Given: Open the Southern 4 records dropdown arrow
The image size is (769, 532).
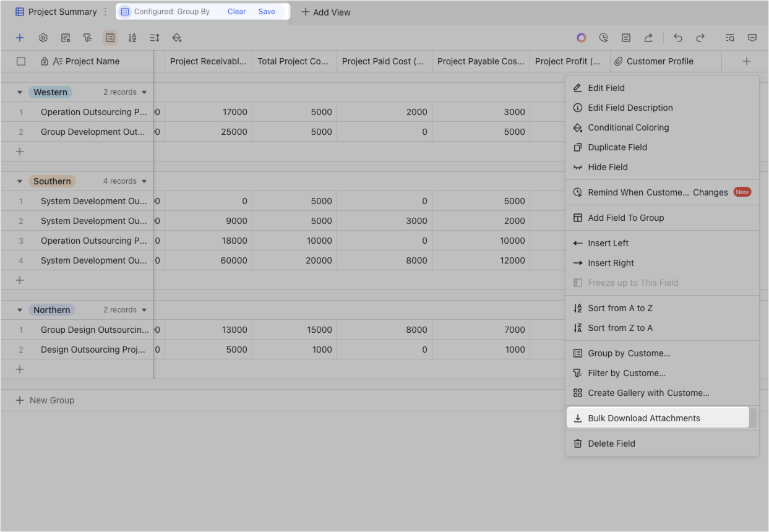Looking at the screenshot, I should [144, 181].
